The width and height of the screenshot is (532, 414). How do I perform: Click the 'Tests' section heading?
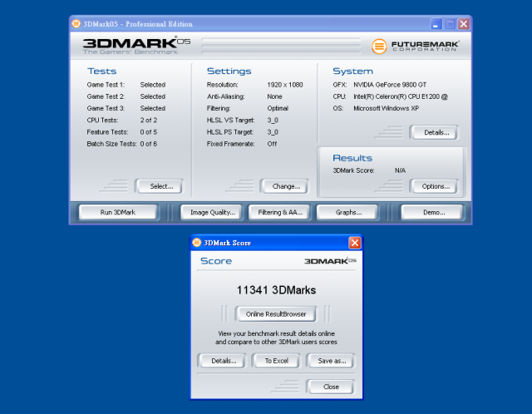pyautogui.click(x=101, y=71)
